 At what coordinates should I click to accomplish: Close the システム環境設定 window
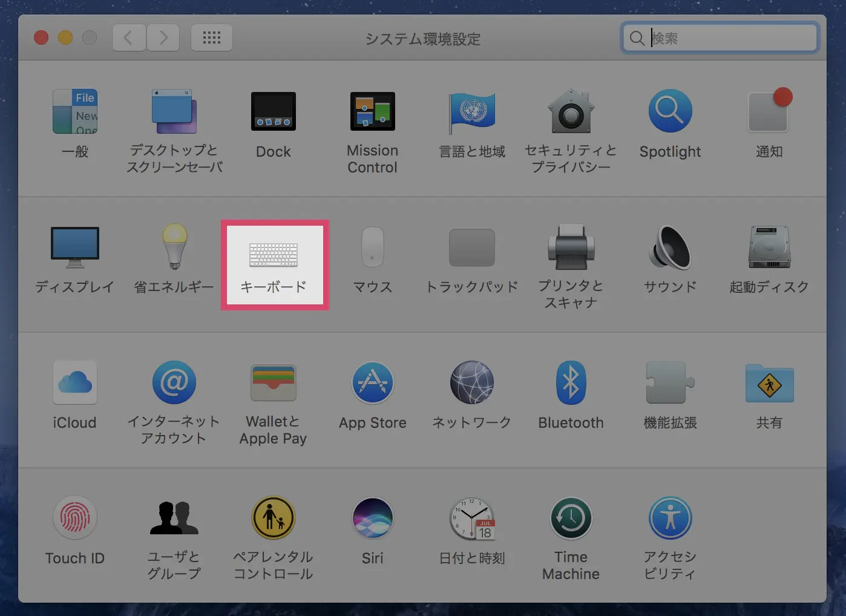coord(41,38)
